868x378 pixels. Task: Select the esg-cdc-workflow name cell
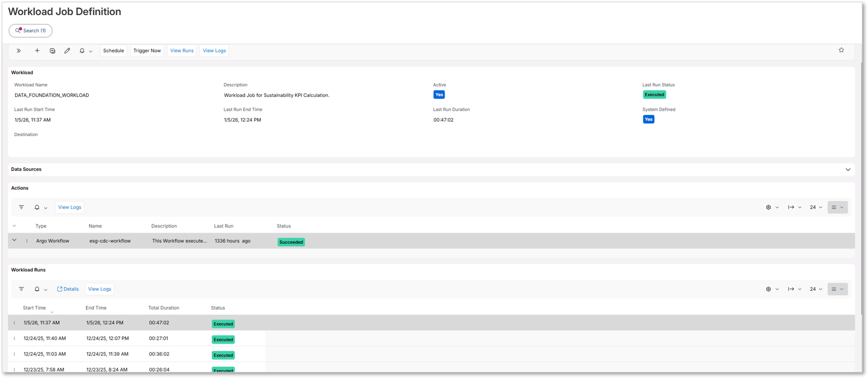click(x=110, y=241)
